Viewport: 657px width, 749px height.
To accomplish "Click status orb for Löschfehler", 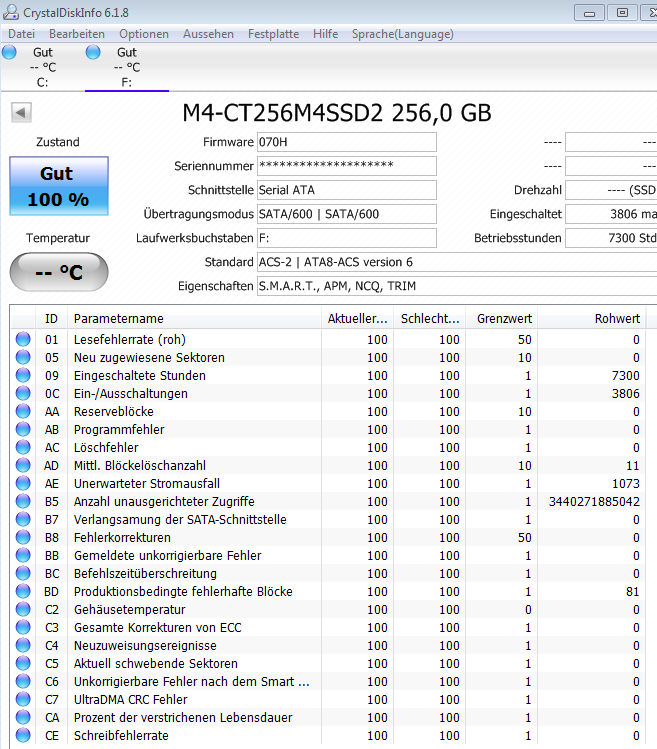I will [23, 447].
